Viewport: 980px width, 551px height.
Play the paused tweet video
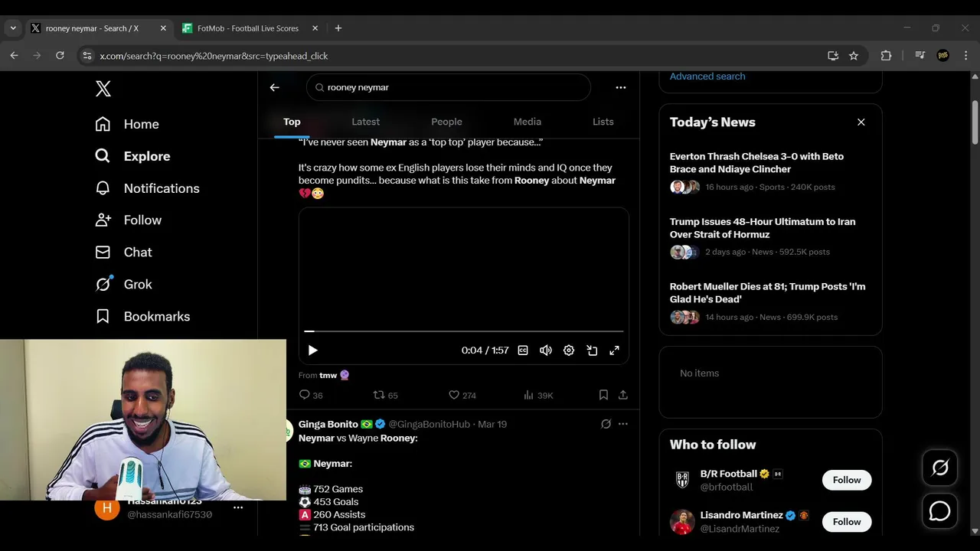click(x=312, y=350)
